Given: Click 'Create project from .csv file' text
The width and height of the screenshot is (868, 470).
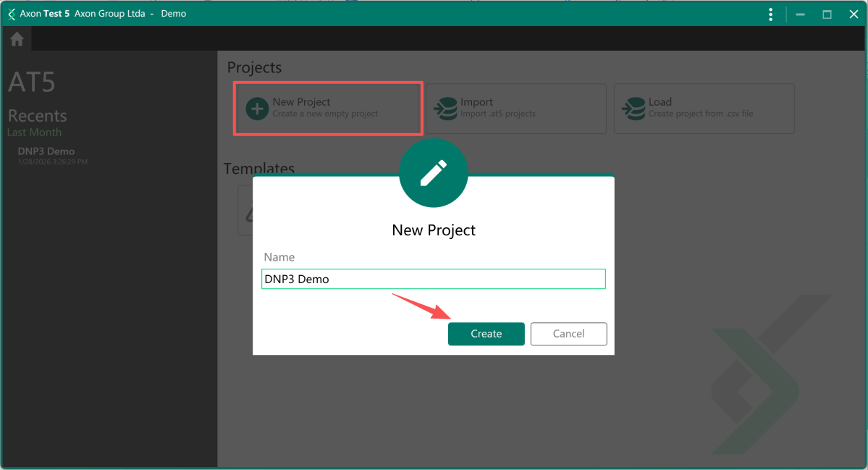Looking at the screenshot, I should (x=700, y=114).
